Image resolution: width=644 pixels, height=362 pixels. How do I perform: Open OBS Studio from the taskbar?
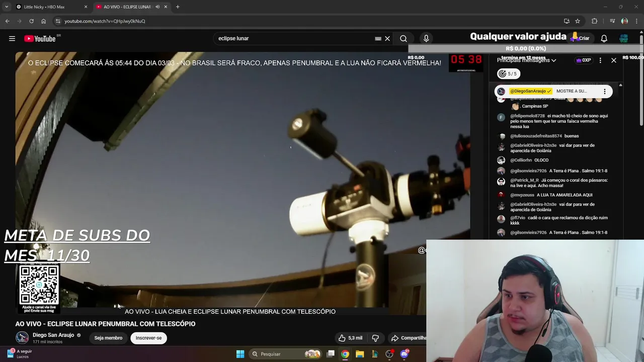click(389, 354)
